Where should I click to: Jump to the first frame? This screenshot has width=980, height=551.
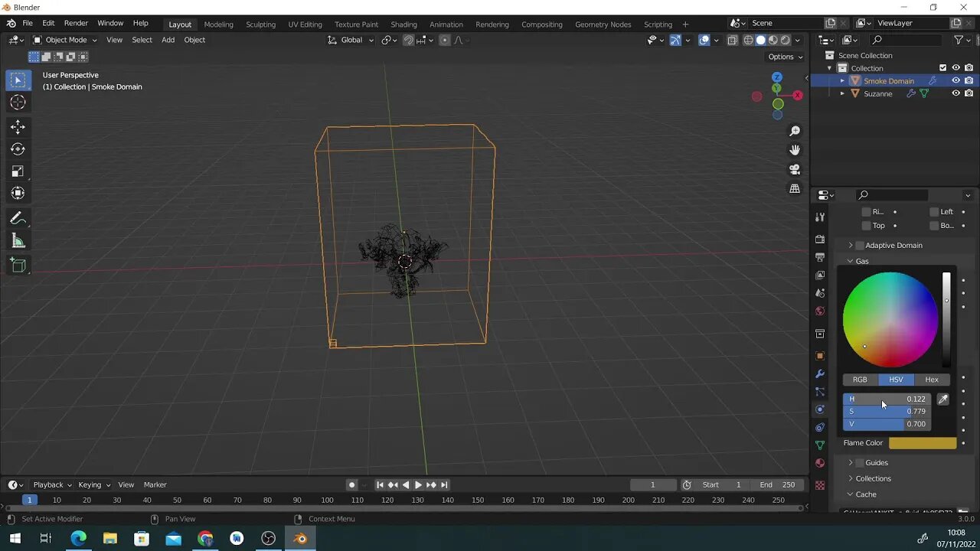(x=380, y=484)
